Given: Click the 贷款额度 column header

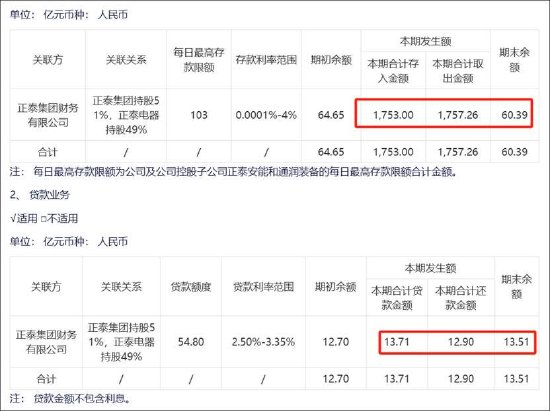Looking at the screenshot, I should tap(191, 287).
